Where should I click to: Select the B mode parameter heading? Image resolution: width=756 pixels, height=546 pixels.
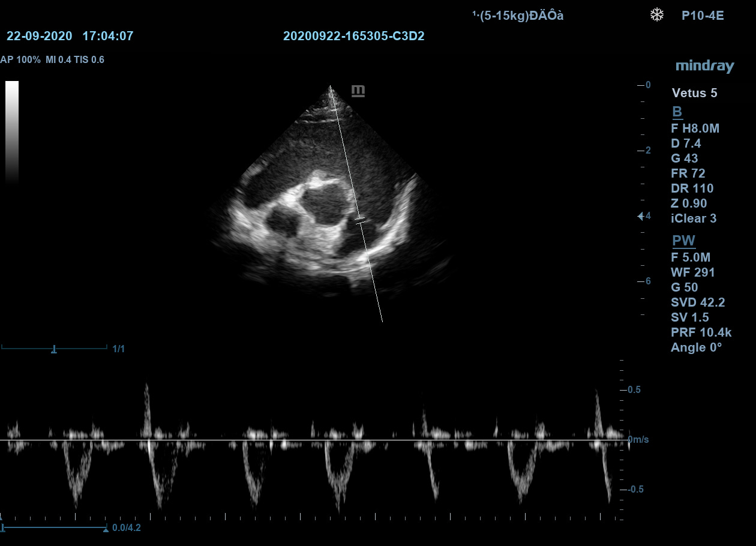677,112
